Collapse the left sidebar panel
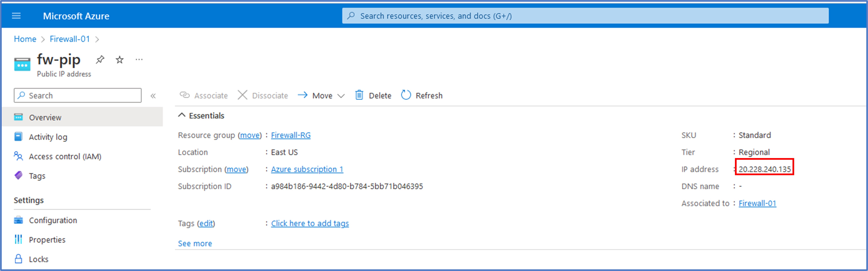The height and width of the screenshot is (271, 868). 154,95
